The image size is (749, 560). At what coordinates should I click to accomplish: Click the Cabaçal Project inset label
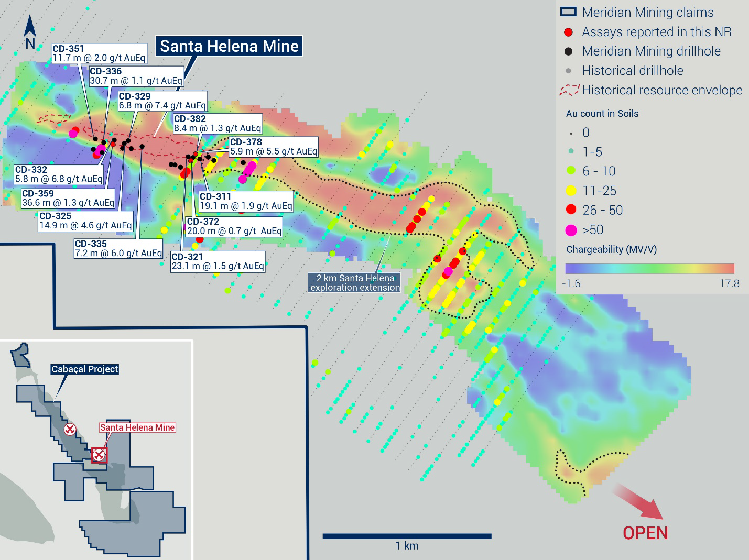pyautogui.click(x=85, y=369)
